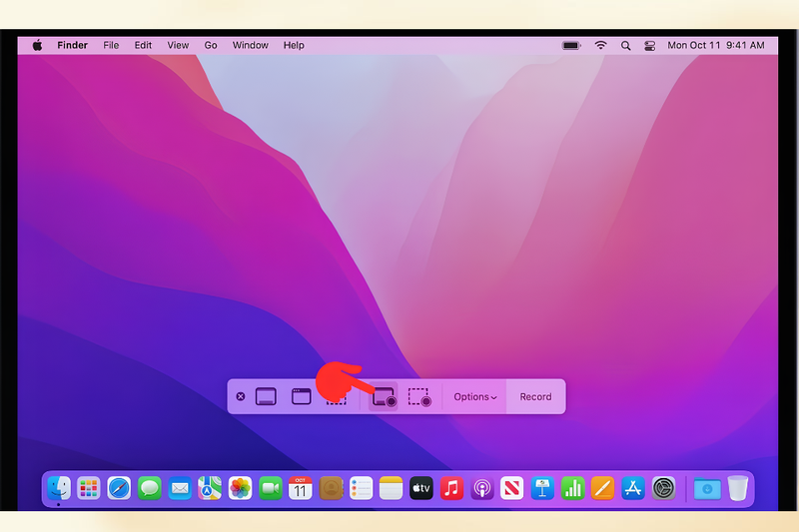This screenshot has width=799, height=532.
Task: Open System Preferences in Dock
Action: click(x=663, y=488)
